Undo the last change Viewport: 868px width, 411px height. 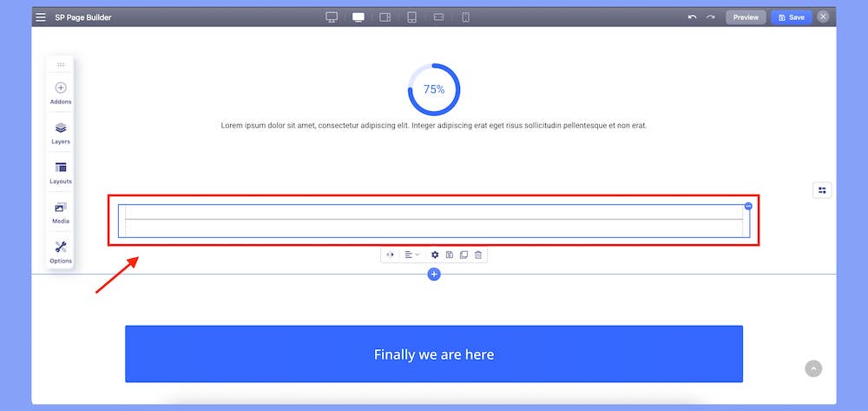tap(692, 17)
